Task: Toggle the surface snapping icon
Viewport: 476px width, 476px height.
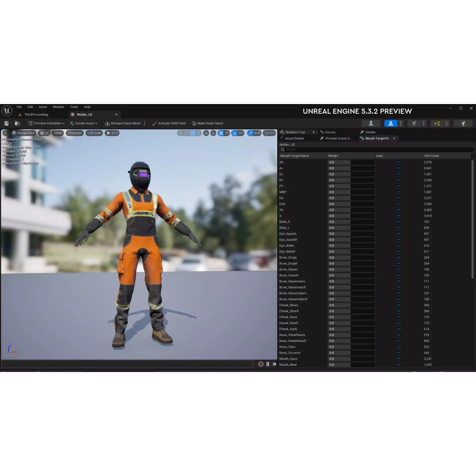Action: 213,133
